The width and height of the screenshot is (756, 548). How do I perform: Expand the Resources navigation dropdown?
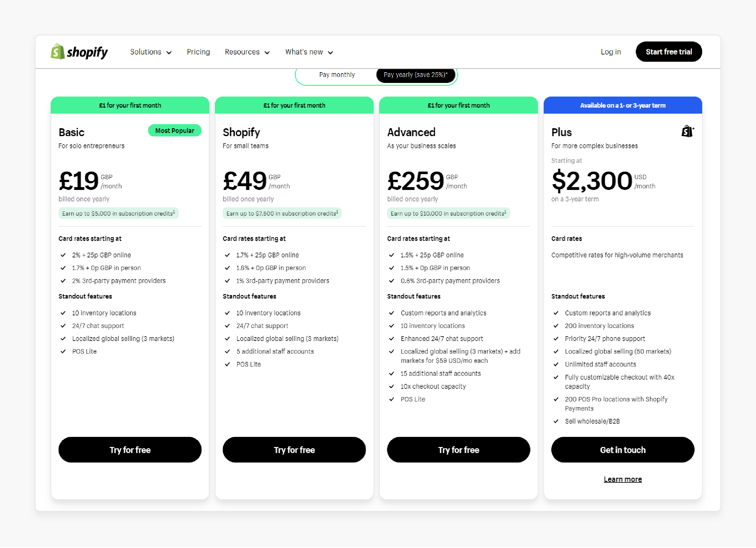[247, 52]
